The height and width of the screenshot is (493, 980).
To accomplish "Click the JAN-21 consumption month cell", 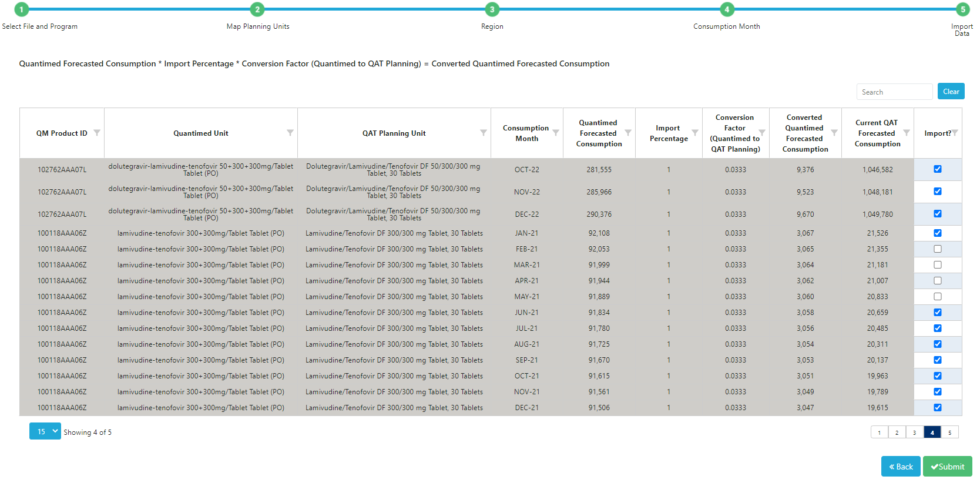I will pos(527,233).
